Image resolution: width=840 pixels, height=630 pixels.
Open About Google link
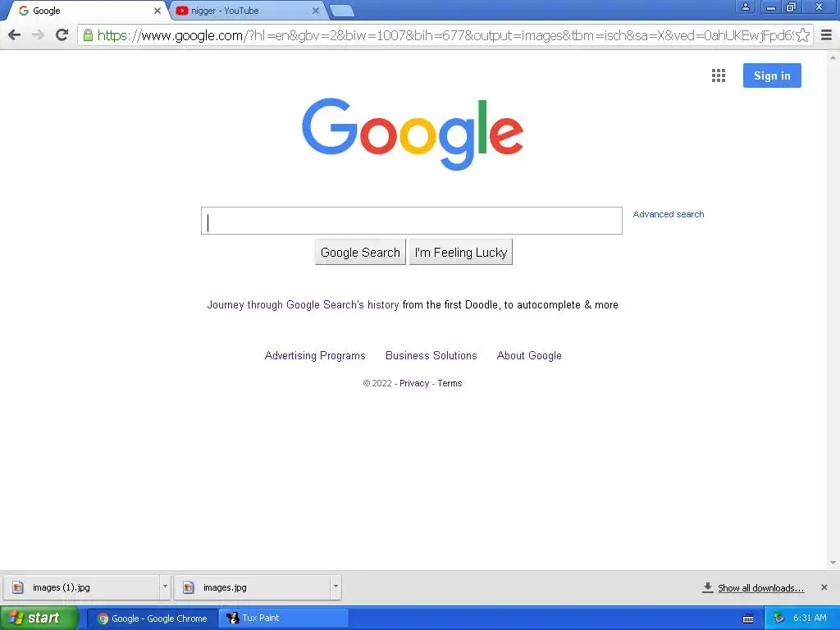point(529,356)
